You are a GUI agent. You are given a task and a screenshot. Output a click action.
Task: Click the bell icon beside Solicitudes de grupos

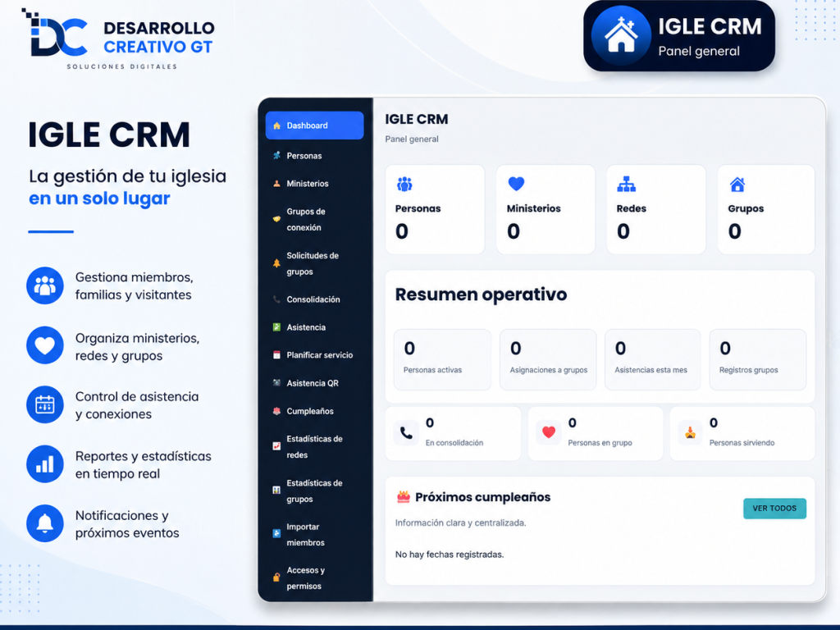click(276, 263)
